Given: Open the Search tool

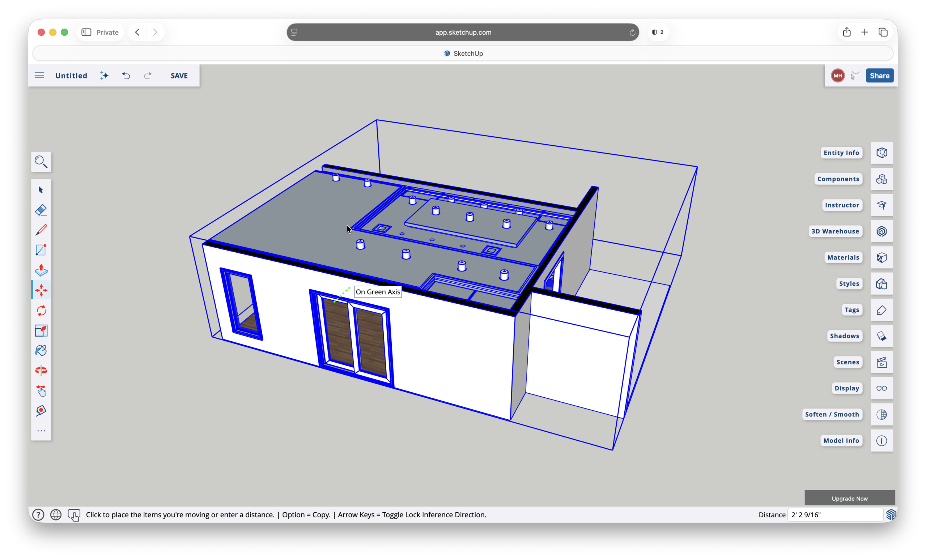Looking at the screenshot, I should [41, 162].
